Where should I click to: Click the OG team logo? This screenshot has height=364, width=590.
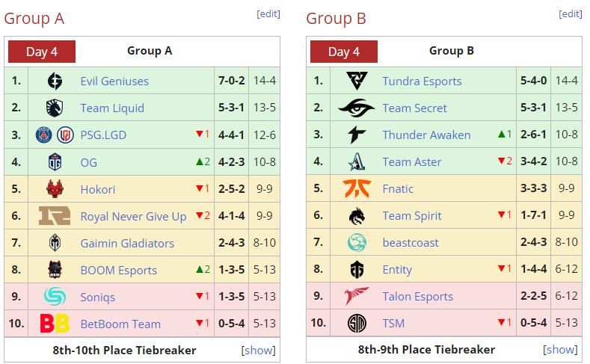55,162
